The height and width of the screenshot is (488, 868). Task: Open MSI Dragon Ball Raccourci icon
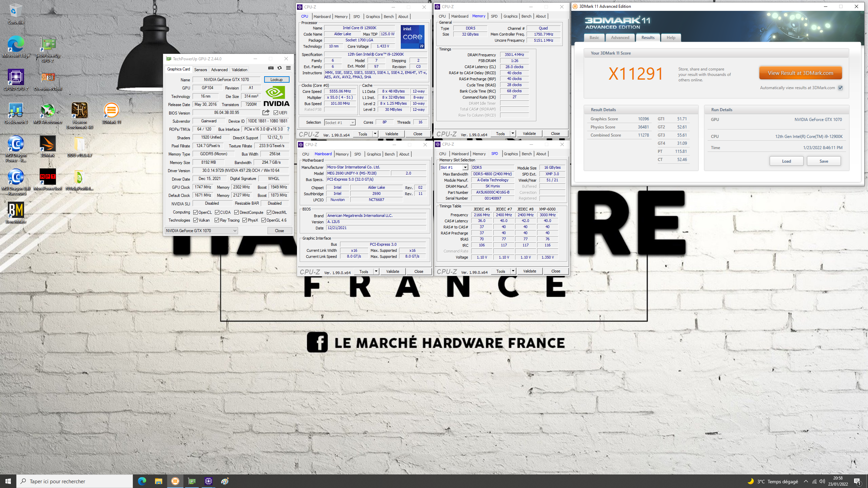point(16,182)
